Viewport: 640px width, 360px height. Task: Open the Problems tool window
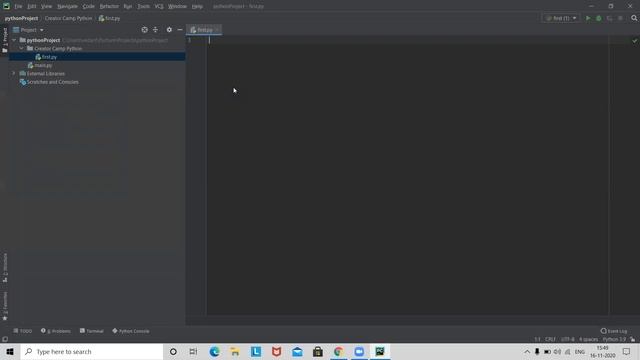point(56,331)
